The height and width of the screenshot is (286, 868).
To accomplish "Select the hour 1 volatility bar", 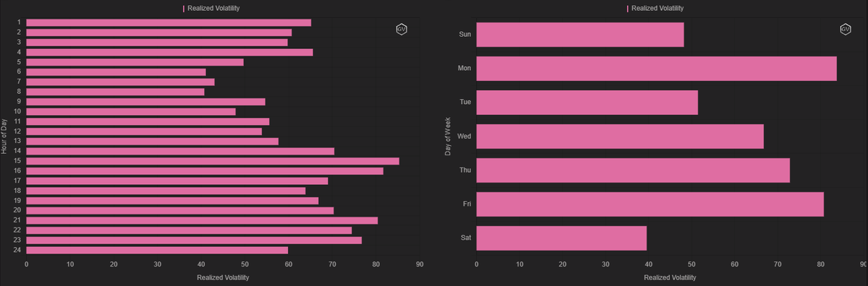I will tap(169, 22).
